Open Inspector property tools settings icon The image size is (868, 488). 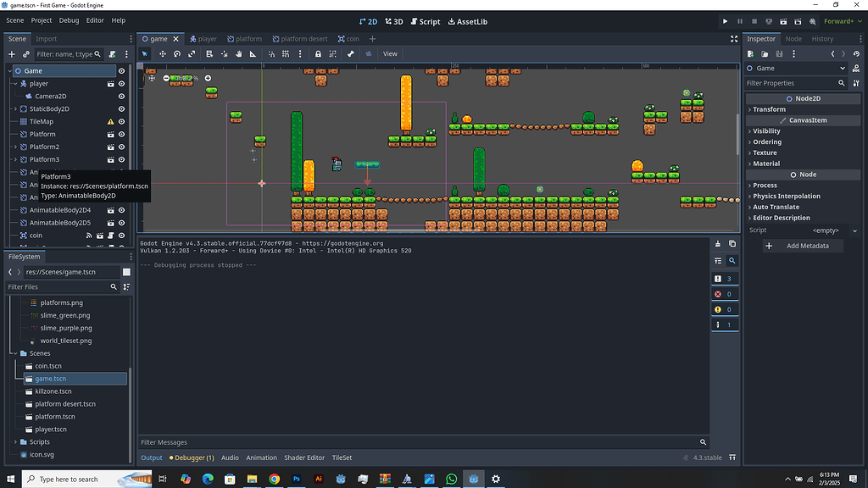click(856, 83)
